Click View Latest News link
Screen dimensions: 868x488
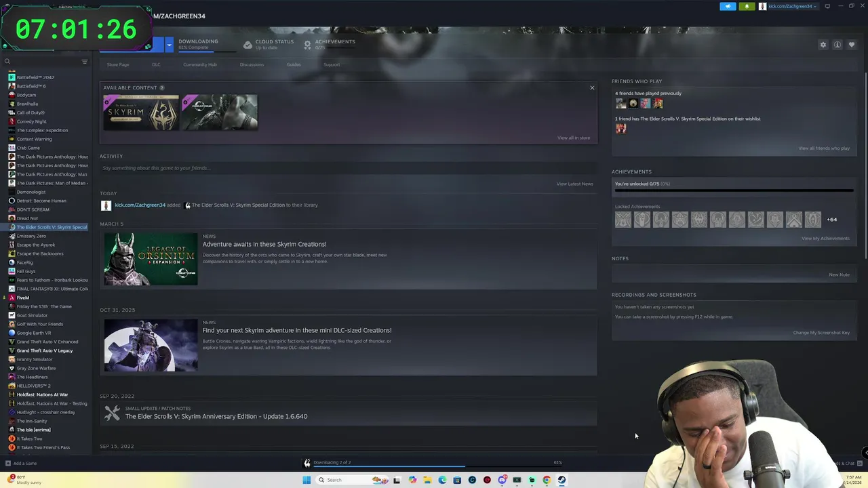574,184
